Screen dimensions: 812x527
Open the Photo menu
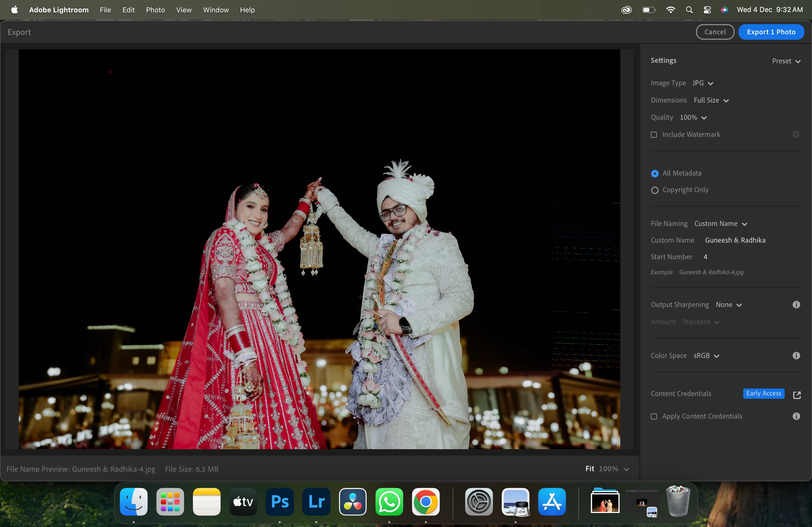pyautogui.click(x=155, y=10)
